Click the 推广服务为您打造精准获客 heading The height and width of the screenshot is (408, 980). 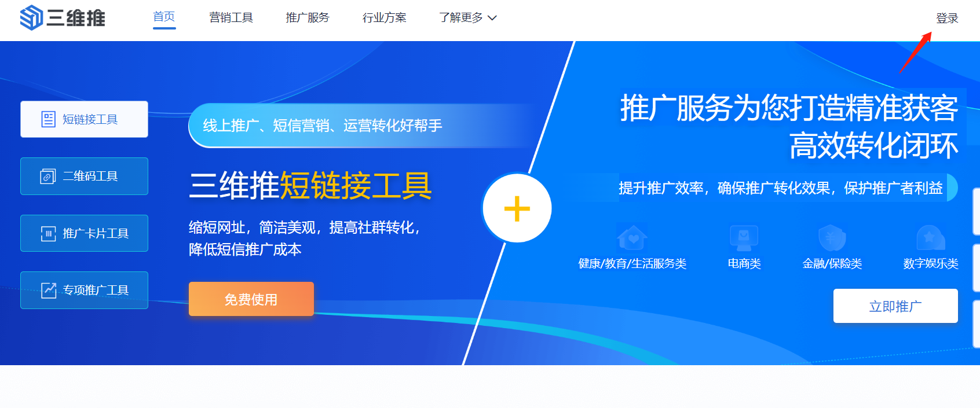point(789,108)
